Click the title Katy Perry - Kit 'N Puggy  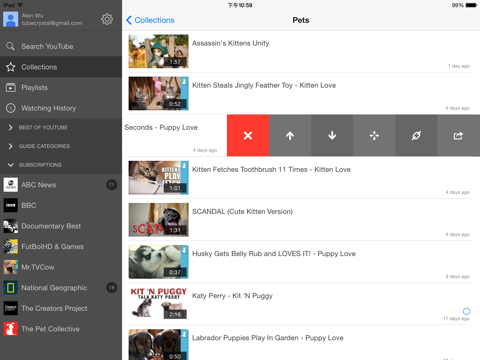point(232,296)
